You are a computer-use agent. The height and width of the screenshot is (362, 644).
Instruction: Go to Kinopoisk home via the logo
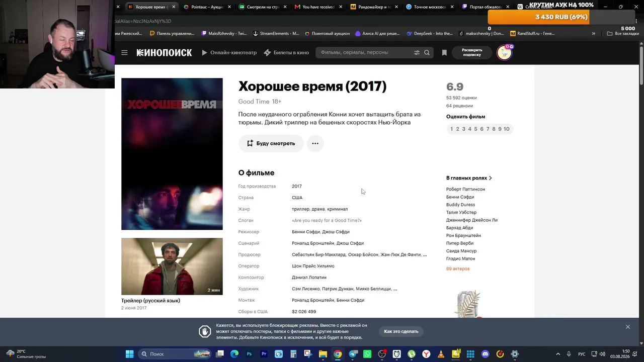click(x=164, y=53)
